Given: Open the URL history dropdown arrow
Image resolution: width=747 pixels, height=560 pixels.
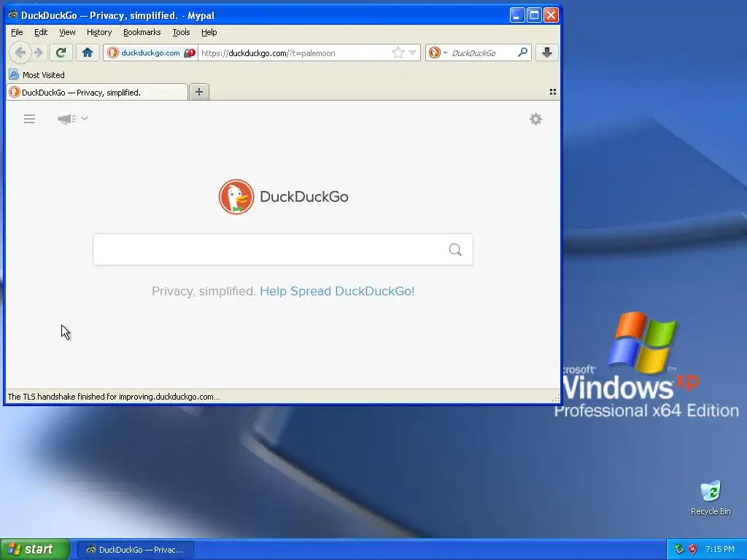Looking at the screenshot, I should coord(413,52).
